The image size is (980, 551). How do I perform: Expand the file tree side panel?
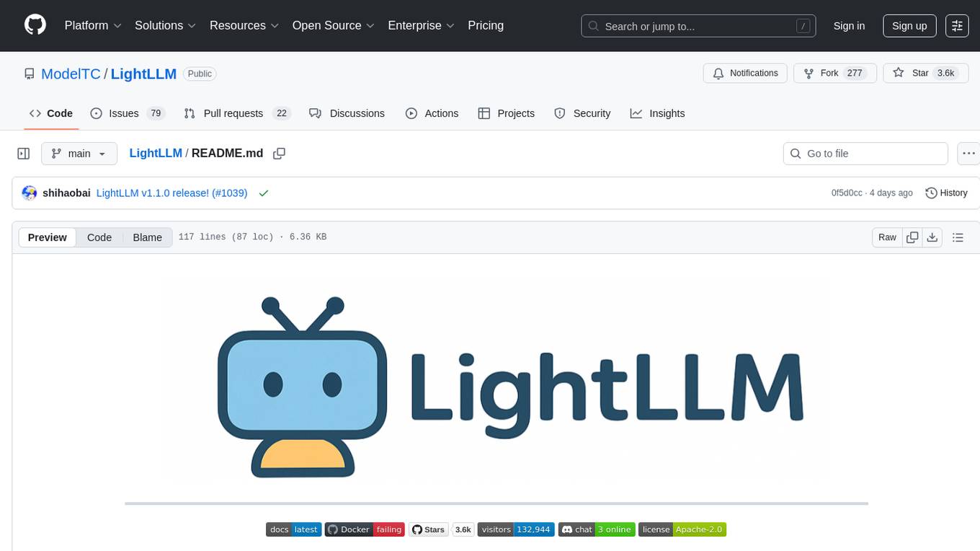24,154
